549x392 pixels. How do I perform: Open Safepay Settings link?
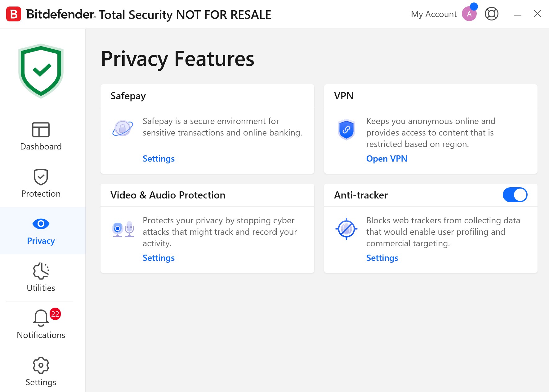(158, 159)
